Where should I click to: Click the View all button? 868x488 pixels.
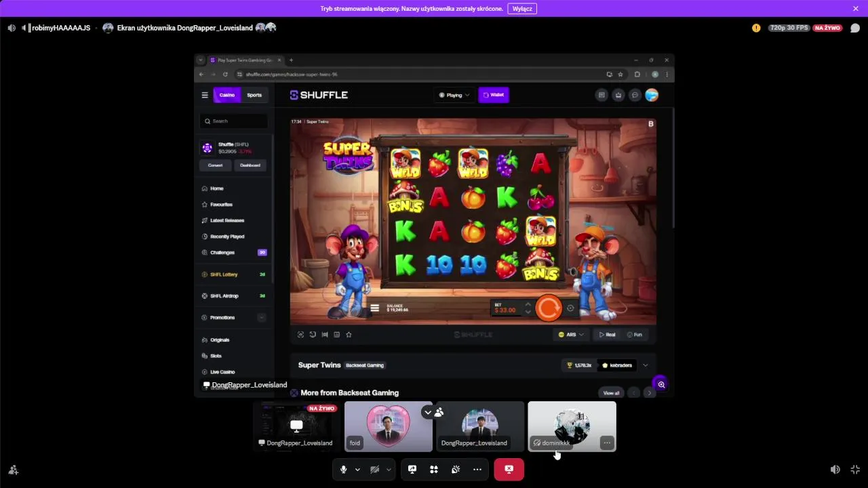click(x=611, y=393)
